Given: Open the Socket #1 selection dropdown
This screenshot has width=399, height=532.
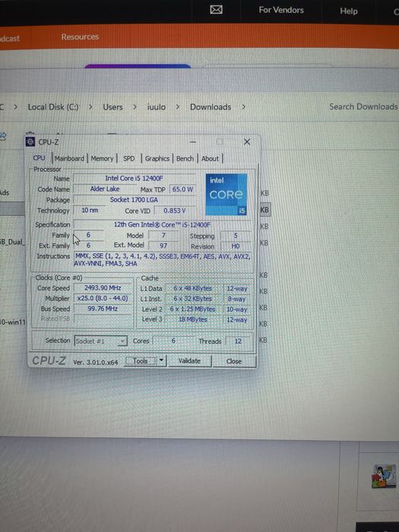Looking at the screenshot, I should [x=100, y=341].
